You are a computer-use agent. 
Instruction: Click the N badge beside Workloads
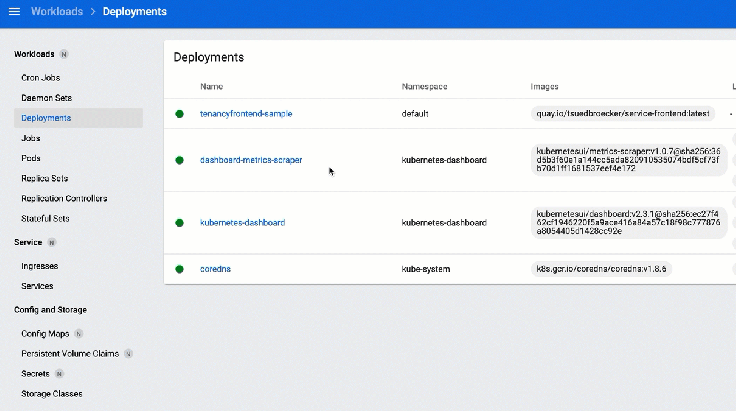(64, 54)
